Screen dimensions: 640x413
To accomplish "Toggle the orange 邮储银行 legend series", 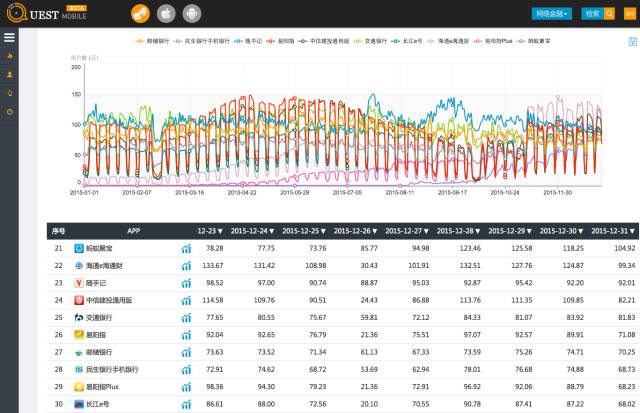I will point(152,41).
